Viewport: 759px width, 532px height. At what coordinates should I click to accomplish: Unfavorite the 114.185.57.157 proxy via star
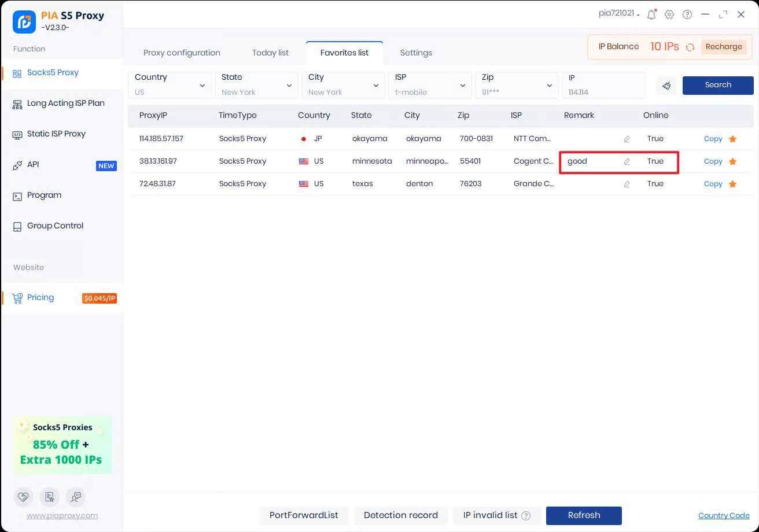point(732,139)
